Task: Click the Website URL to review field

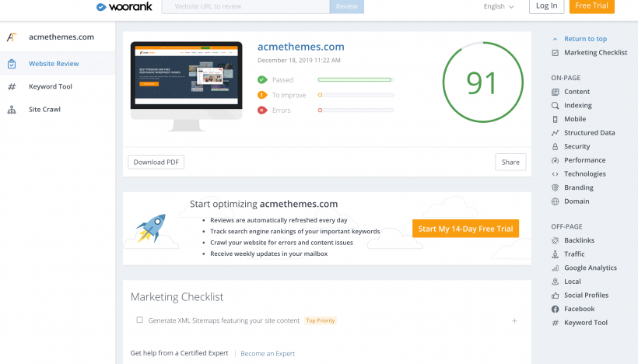Action: pyautogui.click(x=246, y=6)
